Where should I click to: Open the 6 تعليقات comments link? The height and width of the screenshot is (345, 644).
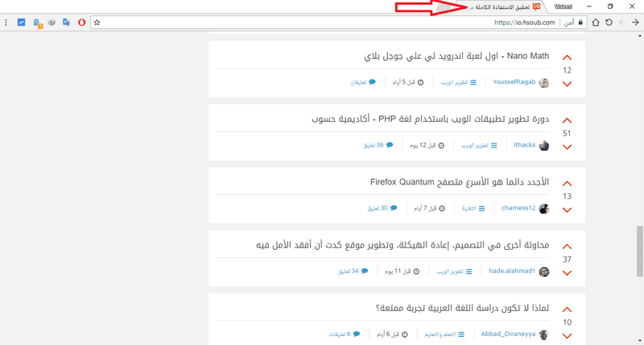pyautogui.click(x=345, y=334)
